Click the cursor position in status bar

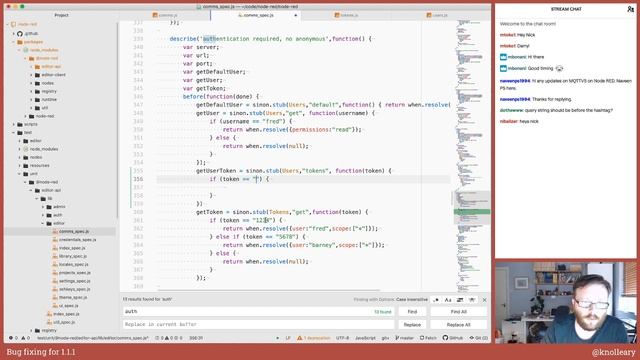[x=196, y=338]
